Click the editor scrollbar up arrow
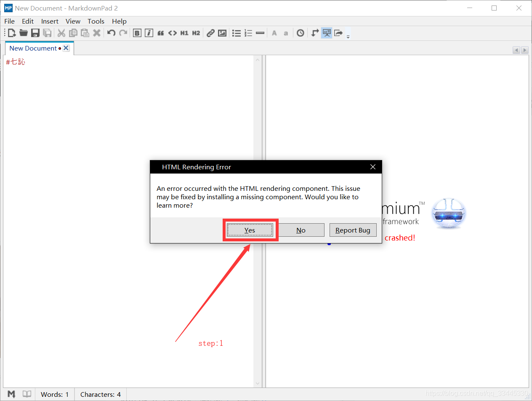532x401 pixels. (258, 60)
